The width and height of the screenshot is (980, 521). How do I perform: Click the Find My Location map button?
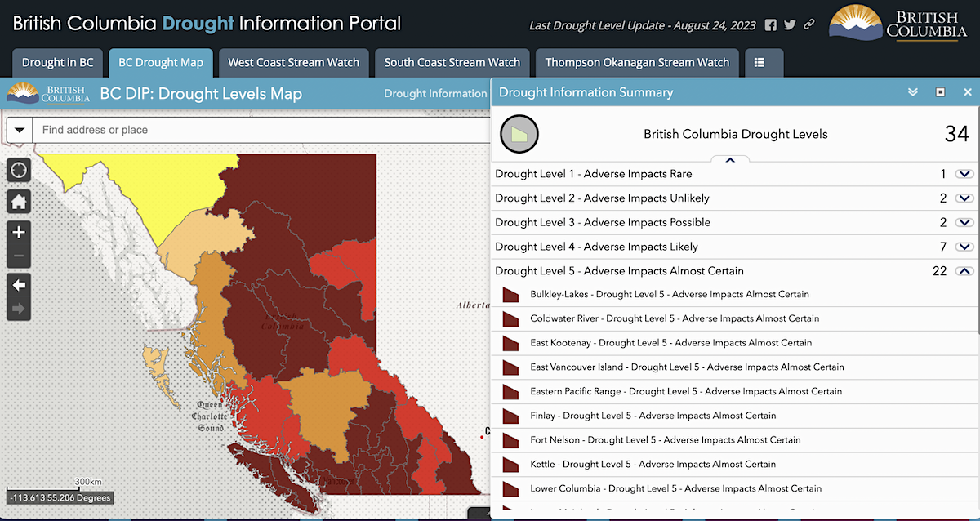coord(19,170)
